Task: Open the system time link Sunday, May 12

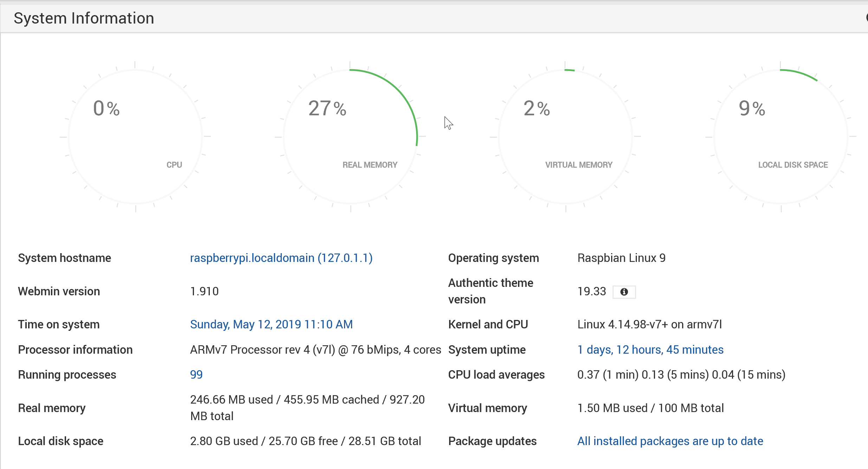Action: coord(271,325)
